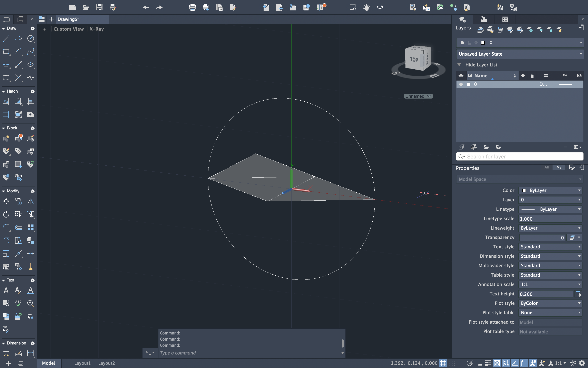Open the Annotation scale dropdown
This screenshot has height=368, width=588.
pos(550,284)
